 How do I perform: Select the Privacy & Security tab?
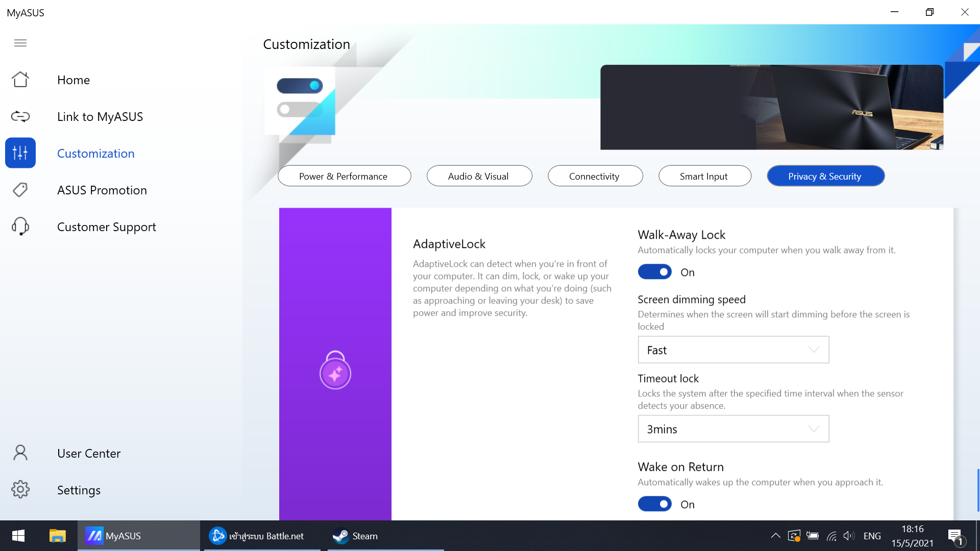825,176
